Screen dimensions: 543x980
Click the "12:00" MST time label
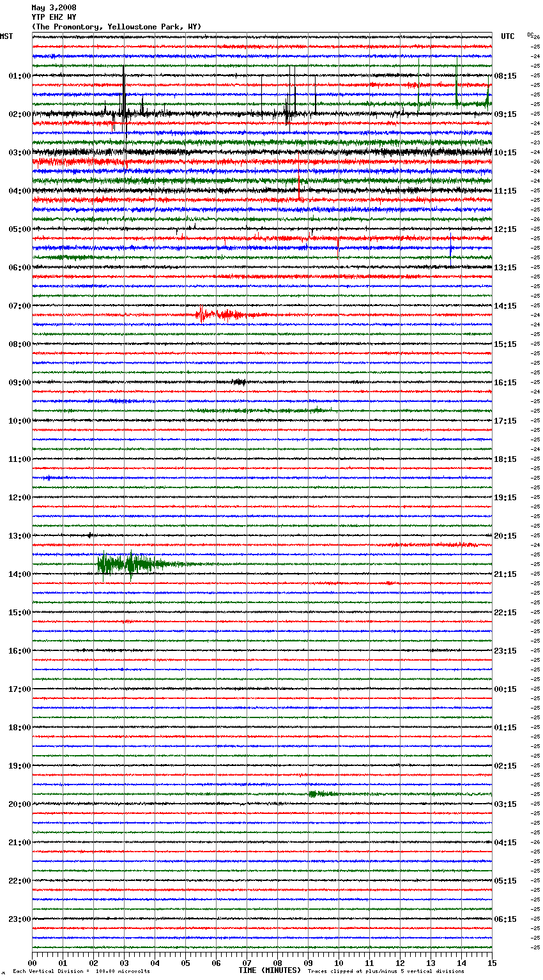(20, 498)
